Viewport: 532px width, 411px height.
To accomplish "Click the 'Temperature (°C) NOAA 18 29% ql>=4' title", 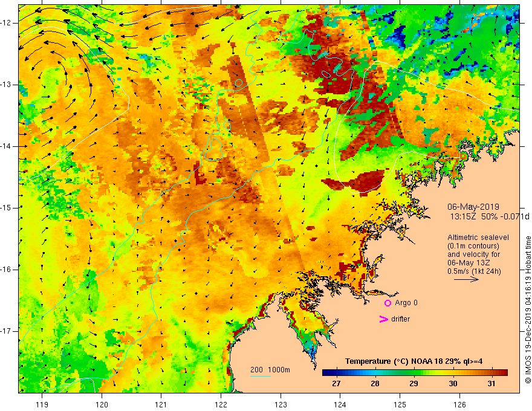I will [x=414, y=361].
